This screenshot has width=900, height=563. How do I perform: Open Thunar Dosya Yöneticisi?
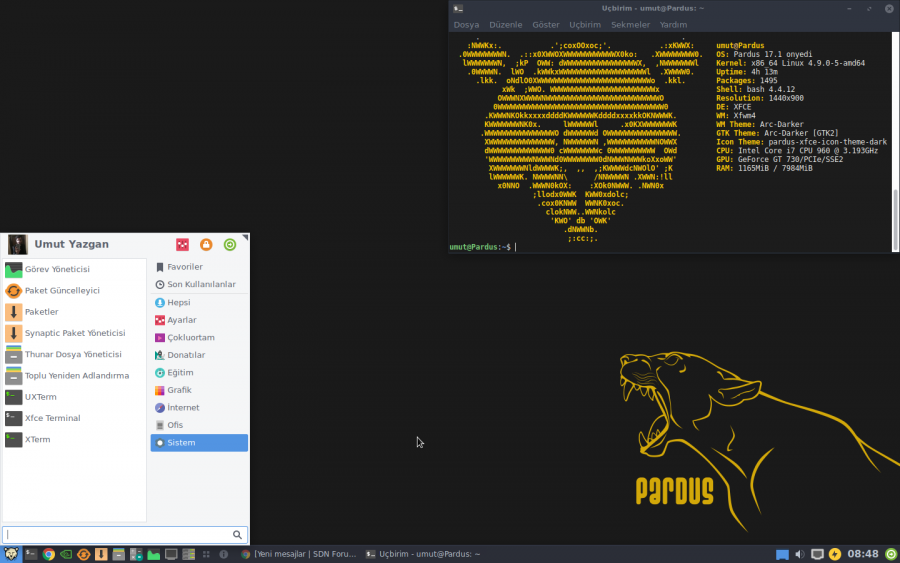coord(72,354)
